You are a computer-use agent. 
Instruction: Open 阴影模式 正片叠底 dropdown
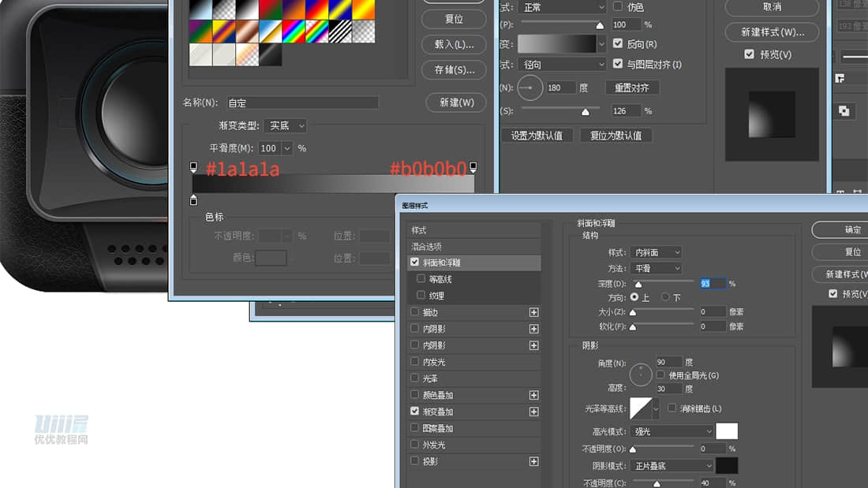pos(672,466)
